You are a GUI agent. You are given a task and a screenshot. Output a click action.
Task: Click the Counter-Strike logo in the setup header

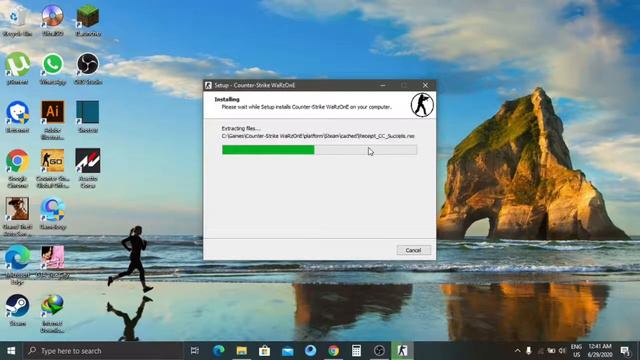pyautogui.click(x=422, y=105)
